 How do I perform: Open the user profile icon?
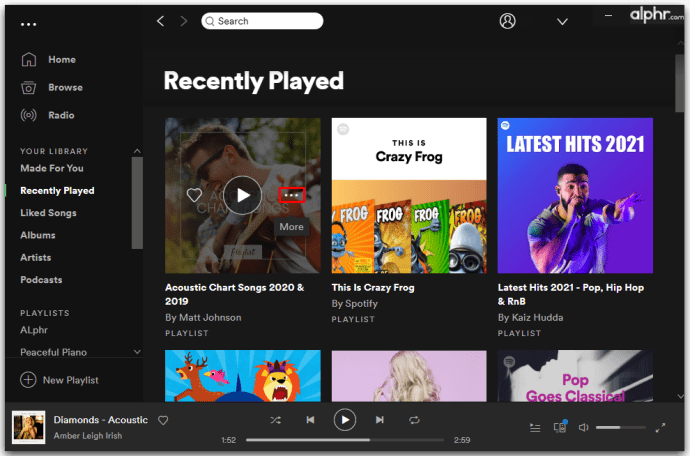click(x=507, y=21)
